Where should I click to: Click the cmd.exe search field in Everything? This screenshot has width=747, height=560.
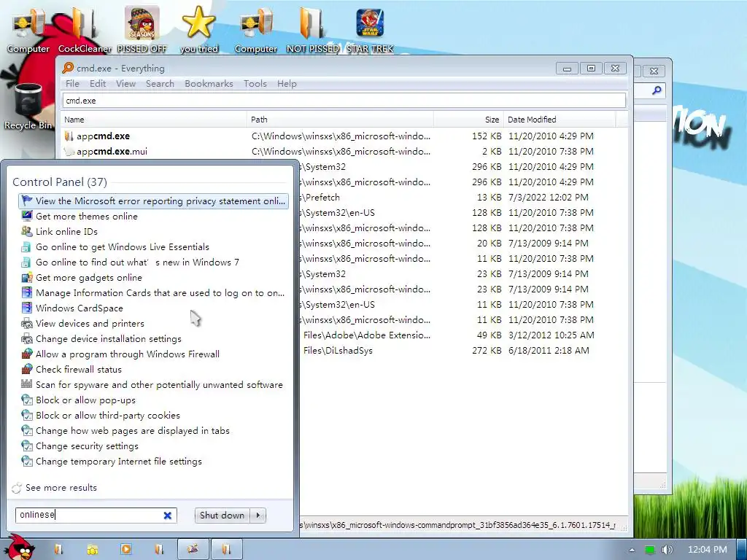(344, 101)
